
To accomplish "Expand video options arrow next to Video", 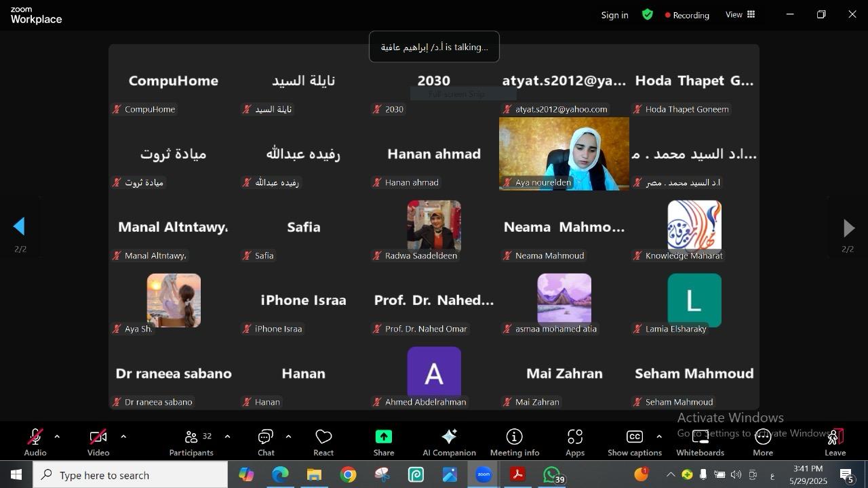I will (x=123, y=437).
